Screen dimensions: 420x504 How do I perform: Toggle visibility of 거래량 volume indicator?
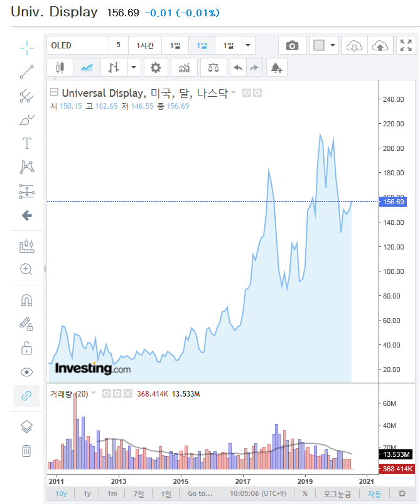[x=107, y=393]
